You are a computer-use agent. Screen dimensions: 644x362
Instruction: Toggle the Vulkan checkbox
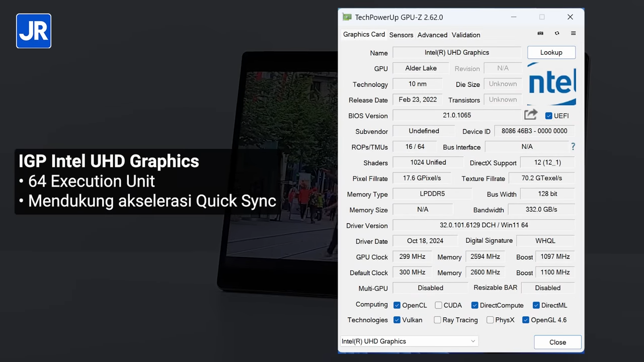click(397, 320)
